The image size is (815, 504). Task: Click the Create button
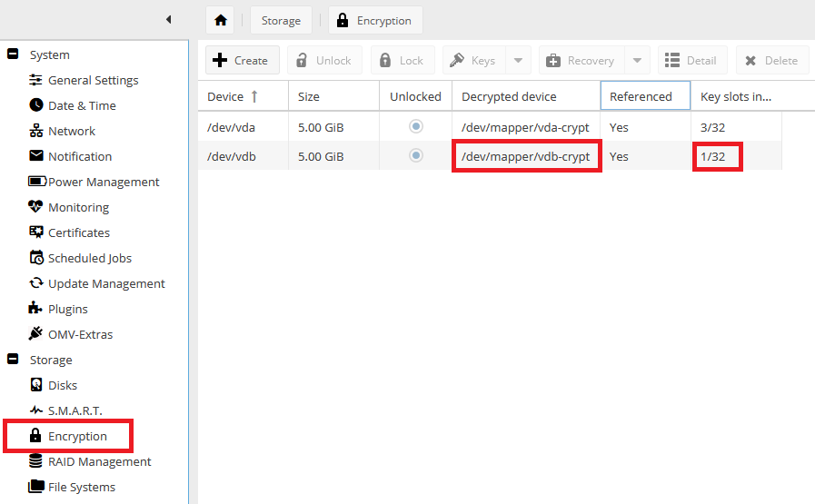(x=240, y=61)
